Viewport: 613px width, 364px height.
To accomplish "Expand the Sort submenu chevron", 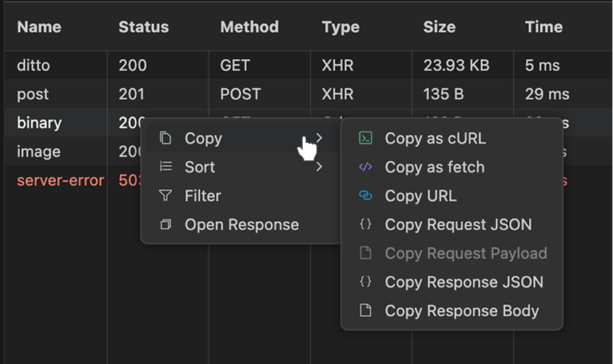I will click(x=319, y=167).
